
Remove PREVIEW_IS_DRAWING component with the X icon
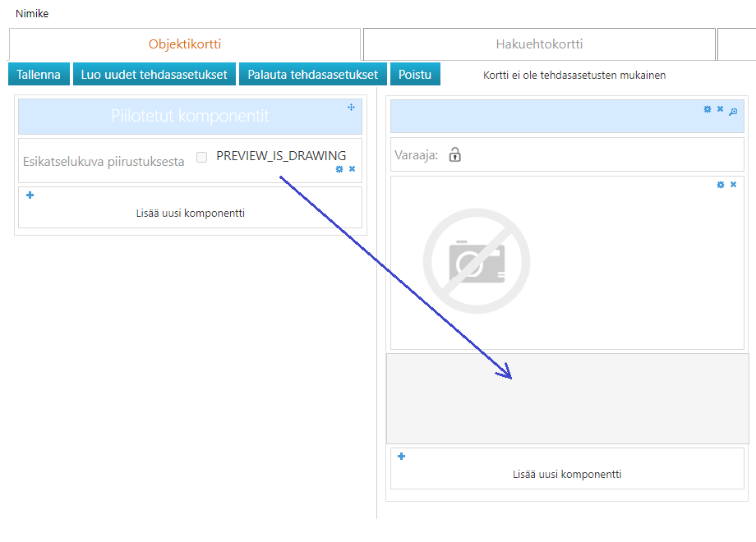352,169
